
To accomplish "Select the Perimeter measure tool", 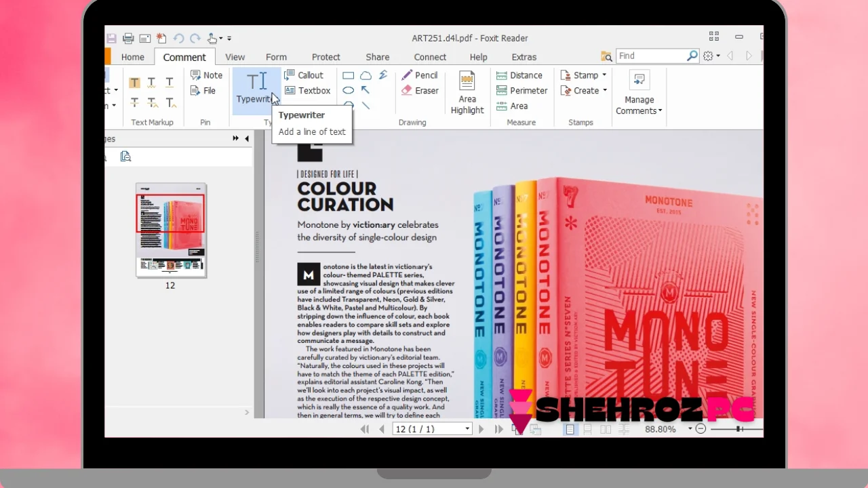I will 522,91.
